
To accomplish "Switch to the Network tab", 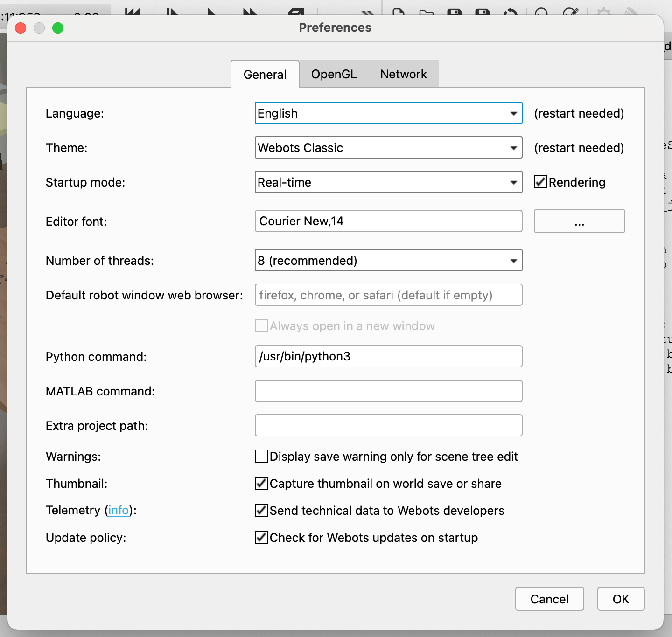I will (403, 74).
